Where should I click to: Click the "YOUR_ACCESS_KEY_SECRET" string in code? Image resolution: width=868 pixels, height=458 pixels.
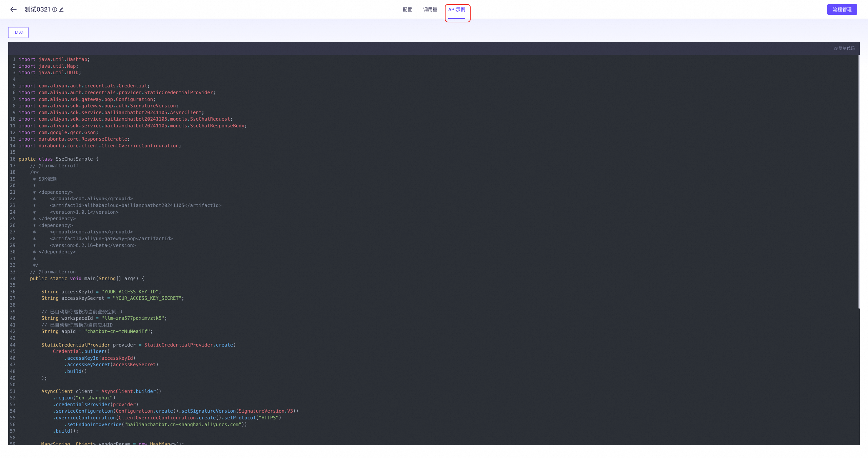pos(147,298)
